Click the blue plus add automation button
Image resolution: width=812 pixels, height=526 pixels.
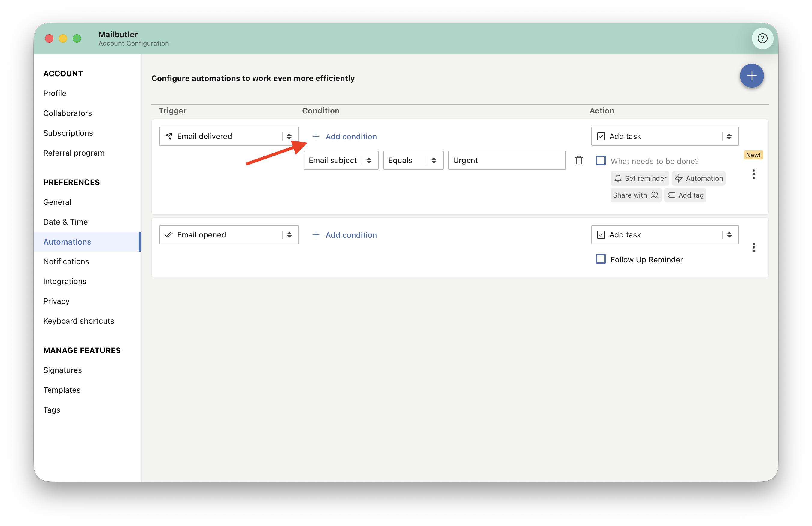click(x=751, y=76)
